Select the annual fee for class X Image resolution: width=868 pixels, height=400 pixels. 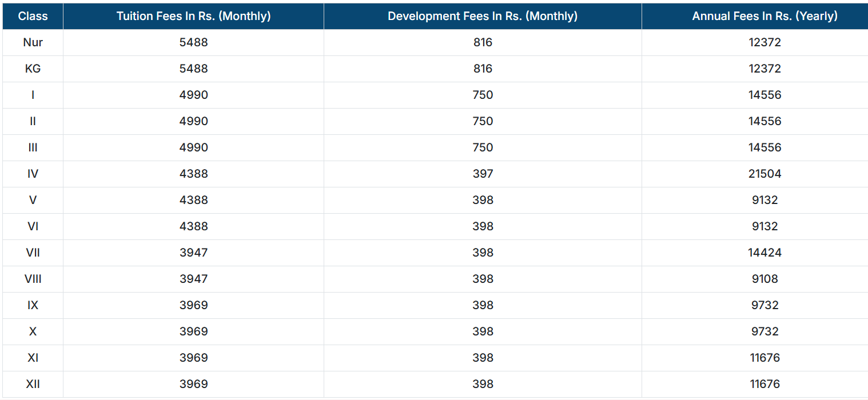click(765, 331)
